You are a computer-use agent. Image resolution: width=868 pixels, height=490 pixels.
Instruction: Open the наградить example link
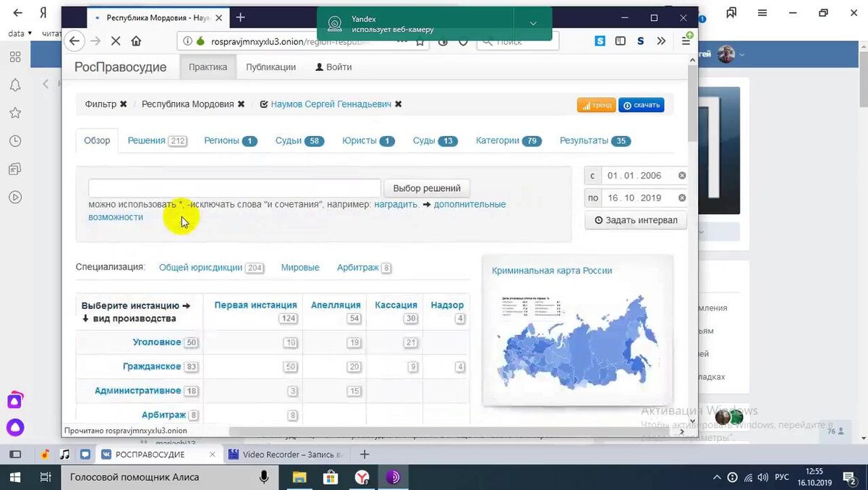click(396, 204)
